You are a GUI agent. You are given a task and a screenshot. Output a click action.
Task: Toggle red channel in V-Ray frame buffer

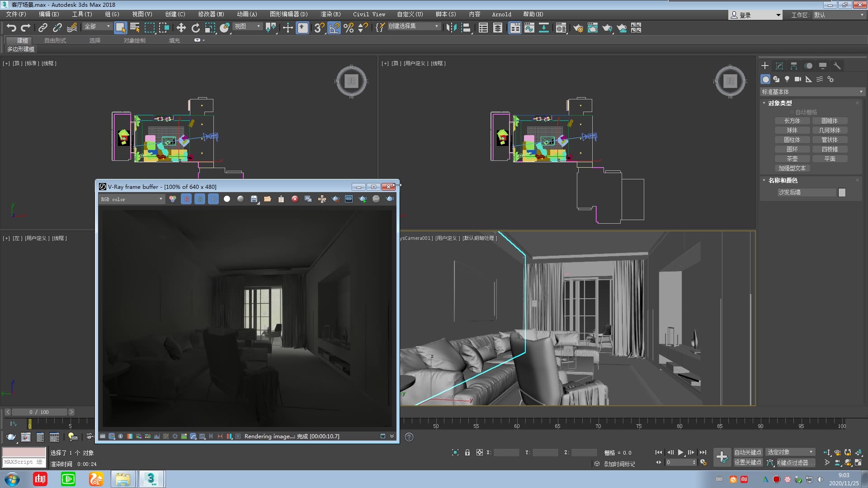click(x=186, y=199)
